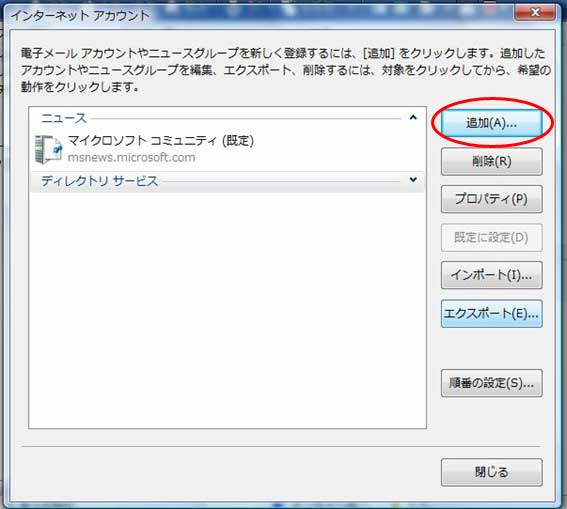567x509 pixels.
Task: Collapse the ニュース group chevron
Action: (x=413, y=117)
